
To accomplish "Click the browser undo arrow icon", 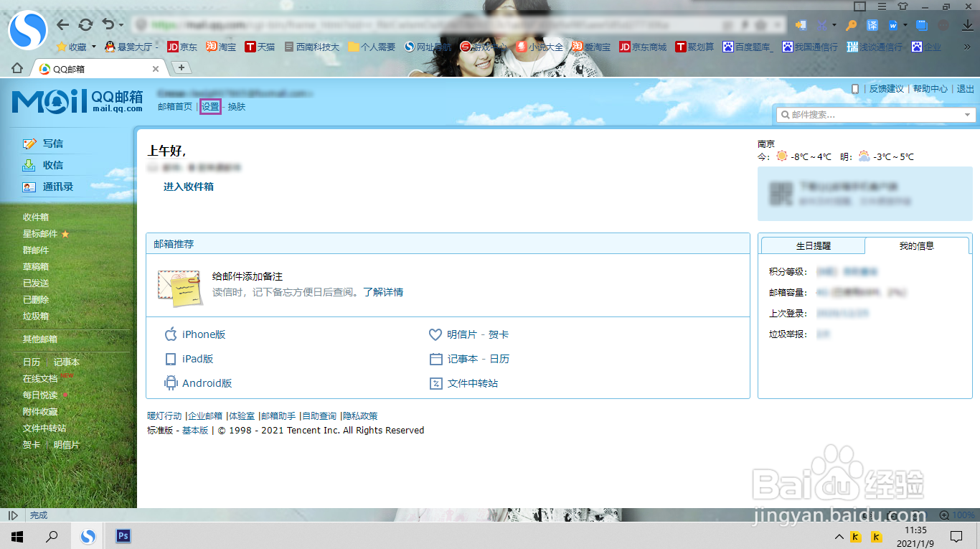I will click(108, 24).
